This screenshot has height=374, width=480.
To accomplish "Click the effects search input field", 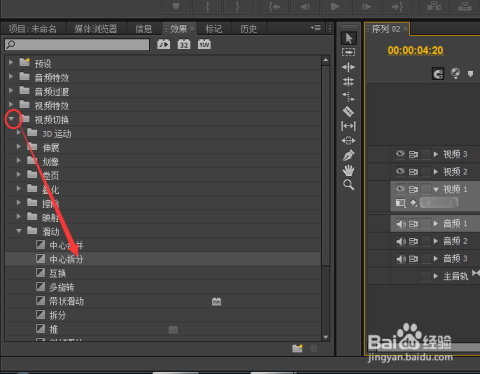I will coord(77,44).
